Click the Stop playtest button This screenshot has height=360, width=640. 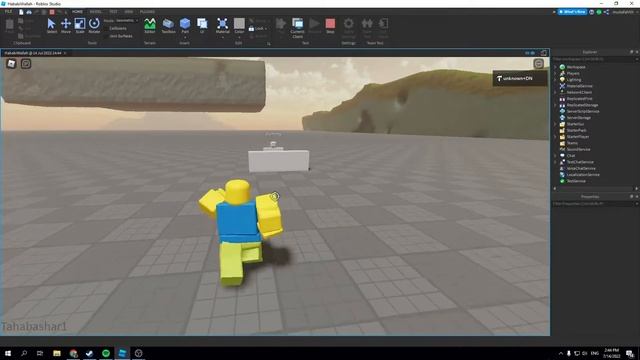[330, 25]
